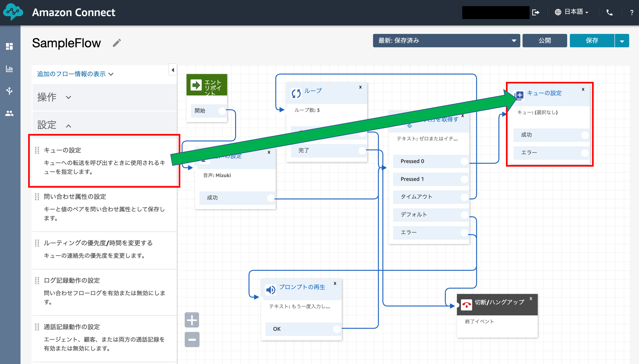Grab the drag handle of ログ記録動作の設定
The width and height of the screenshot is (639, 364).
[x=37, y=280]
